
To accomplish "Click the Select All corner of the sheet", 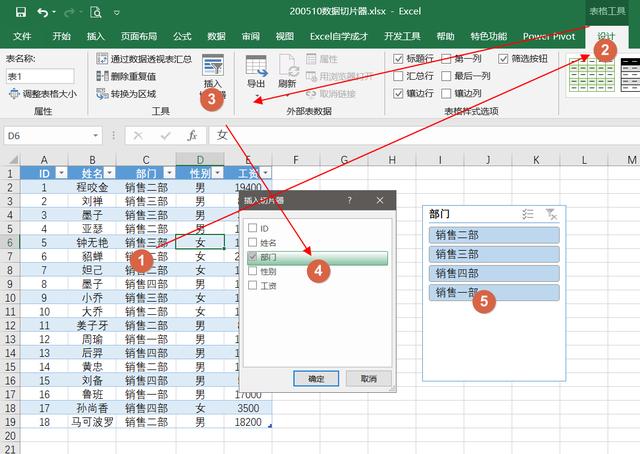I will coord(12,159).
